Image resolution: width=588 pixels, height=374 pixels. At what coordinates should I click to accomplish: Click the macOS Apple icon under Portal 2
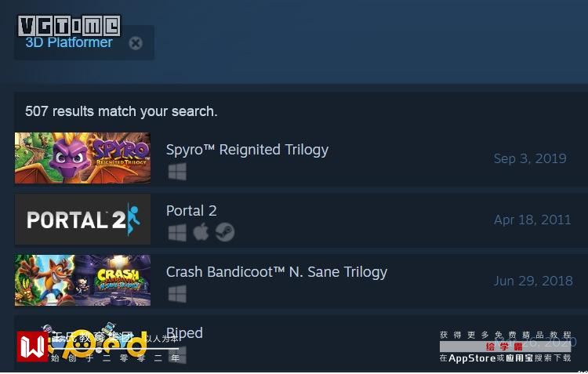click(201, 232)
